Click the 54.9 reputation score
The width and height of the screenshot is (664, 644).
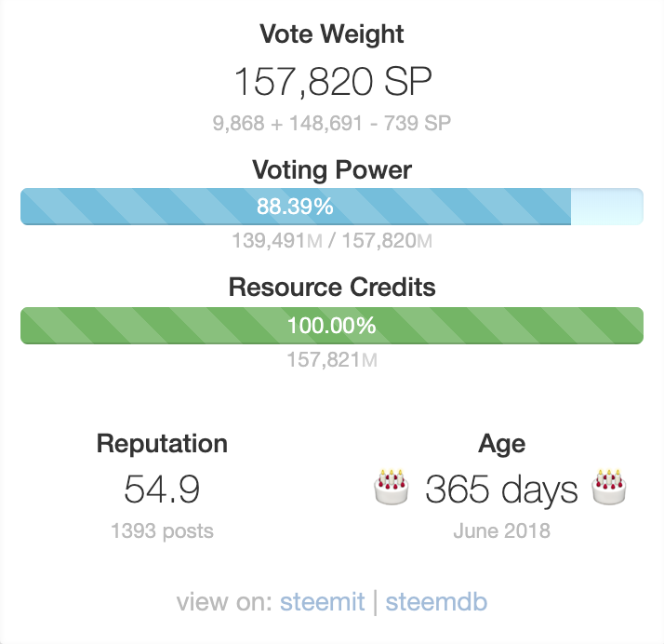162,489
